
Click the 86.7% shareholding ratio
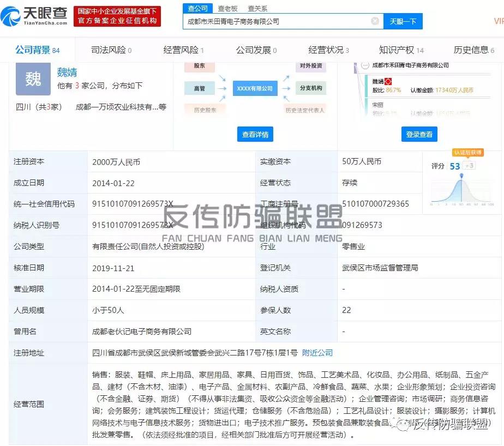[393, 91]
